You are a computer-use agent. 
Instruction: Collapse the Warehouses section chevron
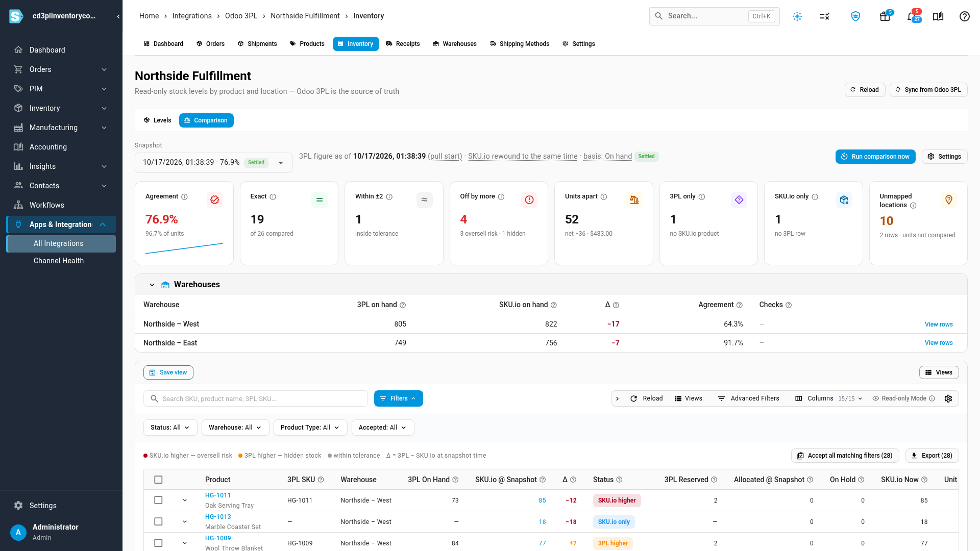(x=152, y=285)
